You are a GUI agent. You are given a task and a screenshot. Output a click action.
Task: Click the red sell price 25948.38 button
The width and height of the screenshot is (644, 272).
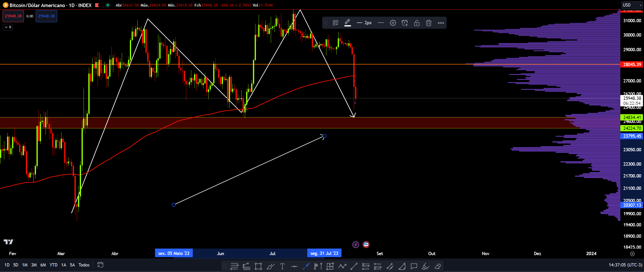[x=13, y=16]
